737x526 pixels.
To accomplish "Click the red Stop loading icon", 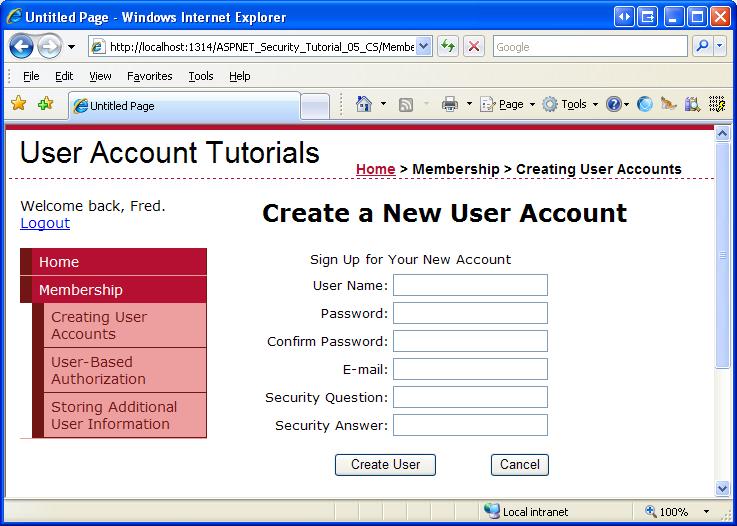I will pyautogui.click(x=474, y=47).
